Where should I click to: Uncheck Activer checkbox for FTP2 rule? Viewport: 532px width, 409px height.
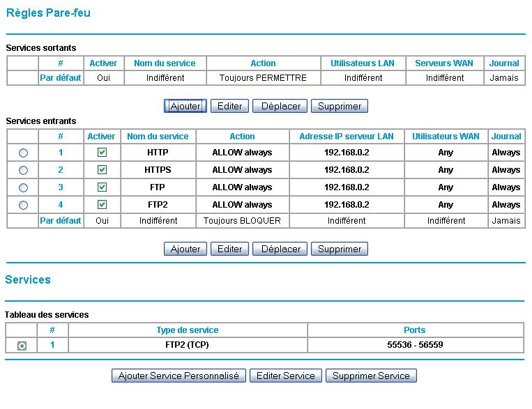pos(102,205)
